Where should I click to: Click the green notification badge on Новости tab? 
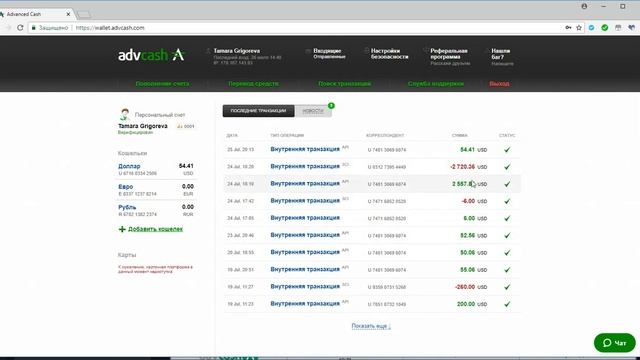coord(331,106)
